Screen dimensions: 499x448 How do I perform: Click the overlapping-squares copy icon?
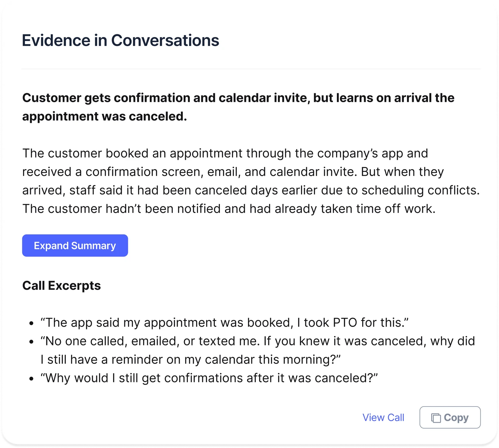(x=436, y=418)
